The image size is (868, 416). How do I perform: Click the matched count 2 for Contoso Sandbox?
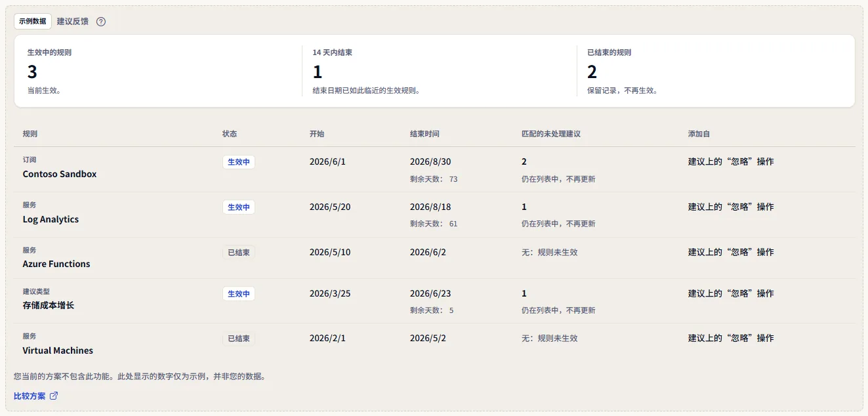tap(524, 162)
